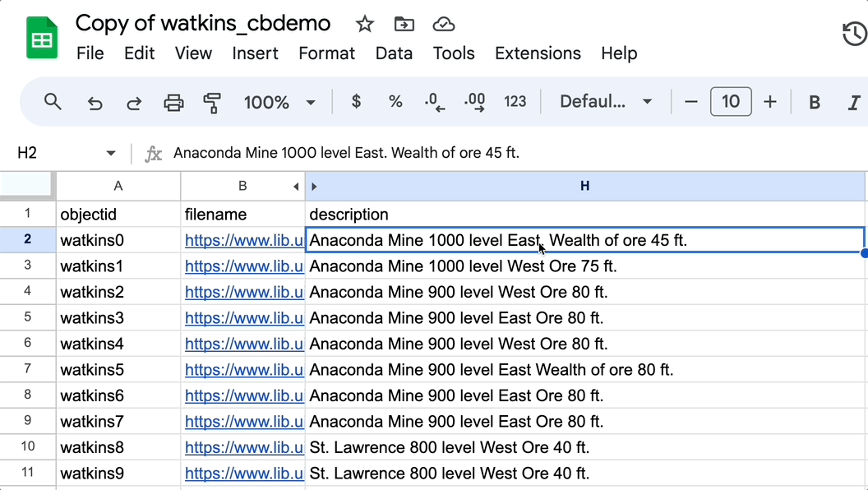Image resolution: width=868 pixels, height=490 pixels.
Task: Expand the name box cell range dropdown
Action: 111,153
